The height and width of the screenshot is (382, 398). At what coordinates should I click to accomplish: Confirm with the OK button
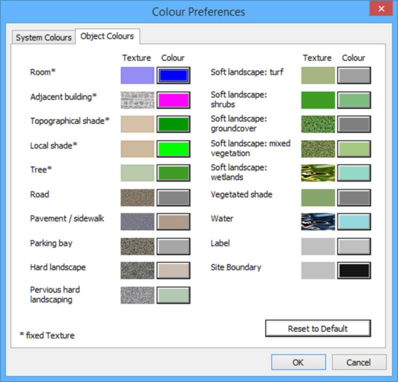point(298,362)
